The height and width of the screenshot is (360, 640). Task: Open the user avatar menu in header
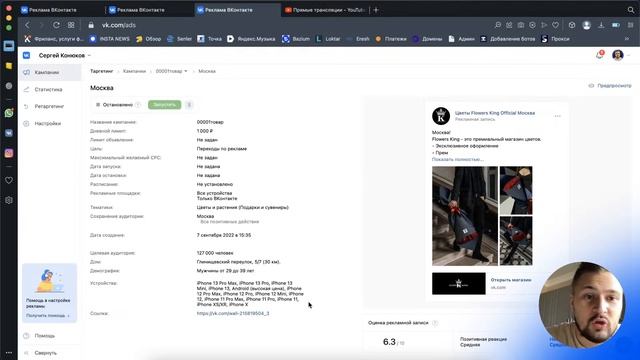(x=618, y=55)
